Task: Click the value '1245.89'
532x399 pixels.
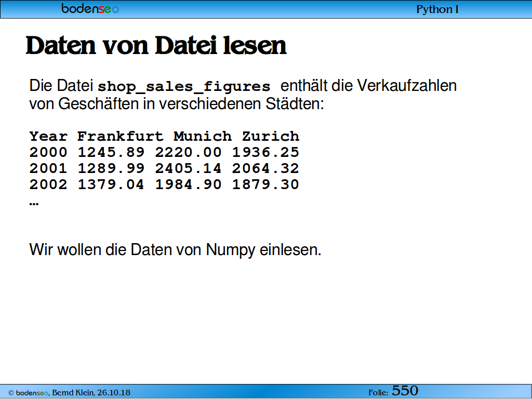Action: pyautogui.click(x=111, y=152)
